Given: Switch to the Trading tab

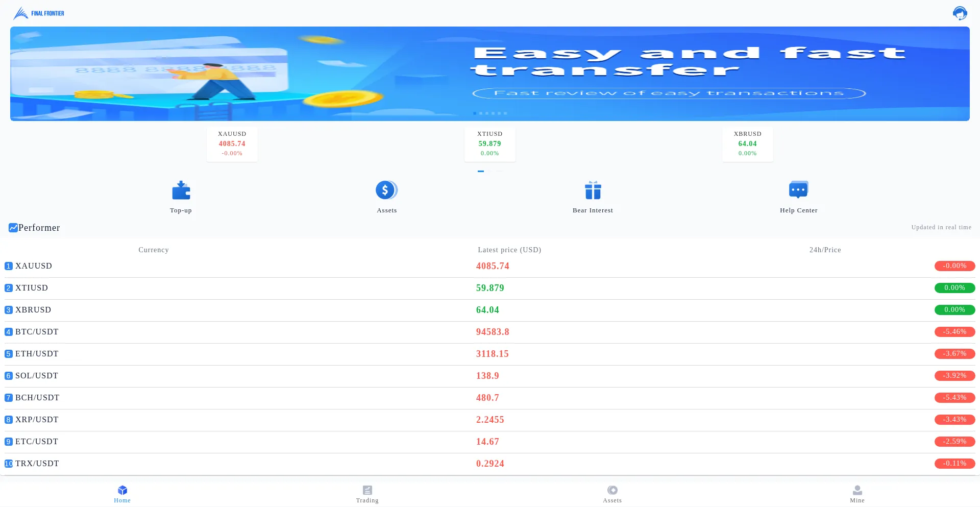Looking at the screenshot, I should pyautogui.click(x=367, y=494).
